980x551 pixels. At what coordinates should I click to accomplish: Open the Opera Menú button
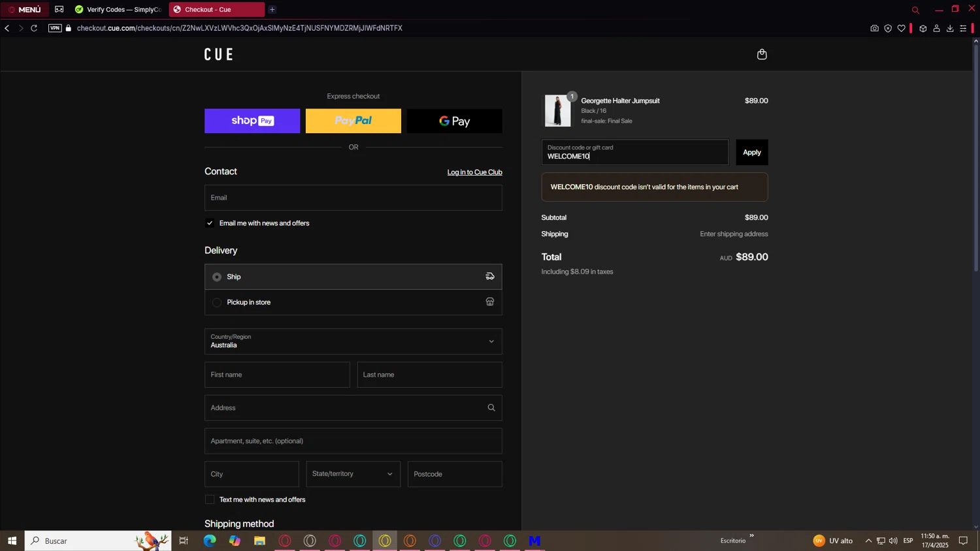25,9
